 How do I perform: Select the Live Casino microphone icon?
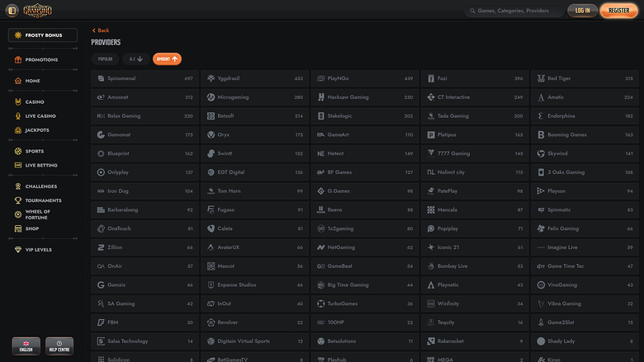point(18,116)
